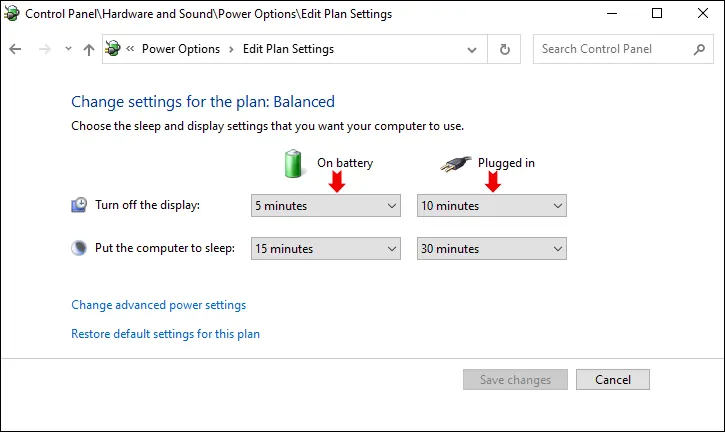725x432 pixels.
Task: Click the On battery icon
Action: click(x=293, y=162)
